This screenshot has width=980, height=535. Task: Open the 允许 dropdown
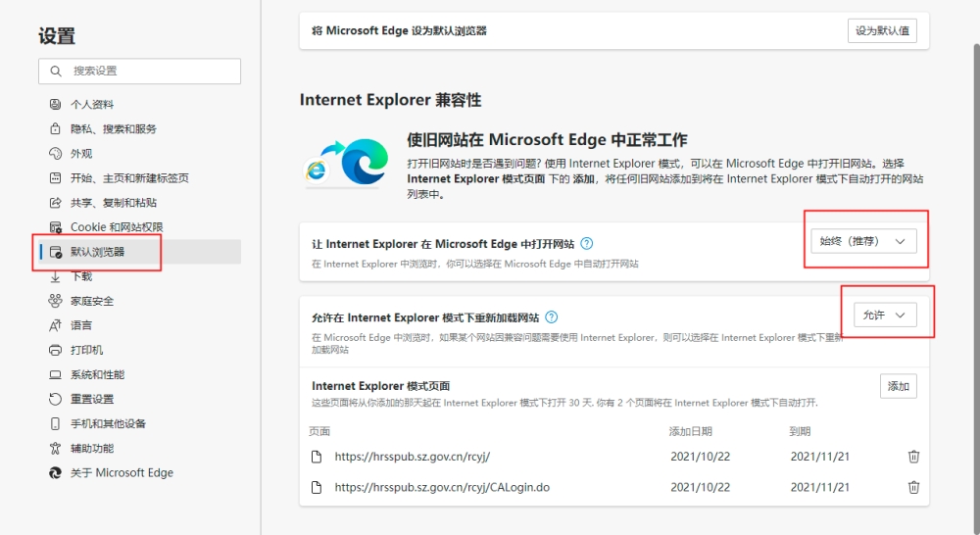point(884,315)
